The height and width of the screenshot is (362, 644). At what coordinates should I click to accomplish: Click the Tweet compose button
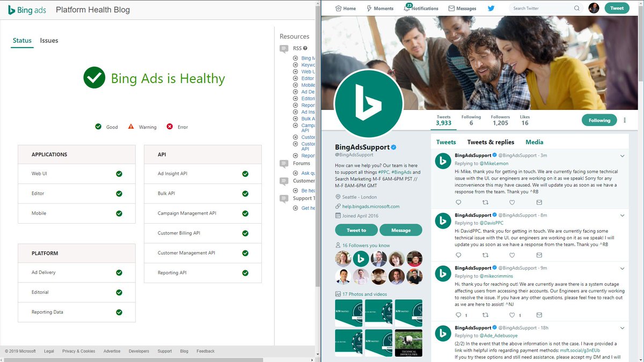[617, 8]
